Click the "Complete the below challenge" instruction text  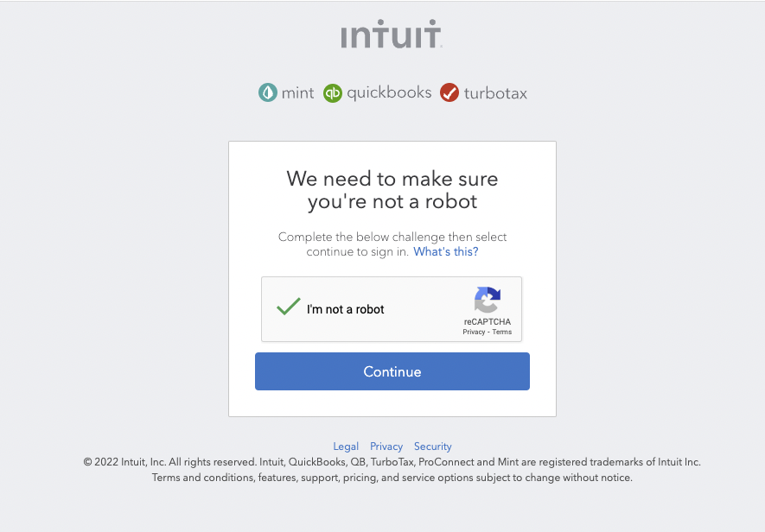tap(392, 237)
